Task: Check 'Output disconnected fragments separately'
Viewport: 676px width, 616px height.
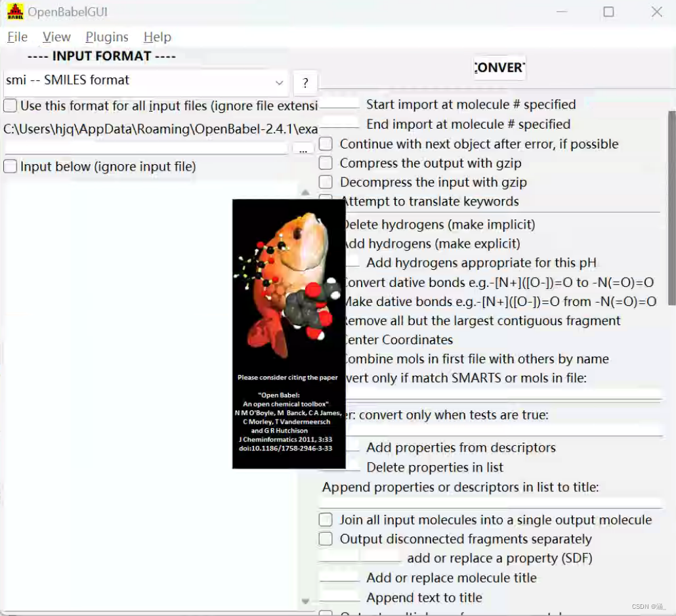Action: [x=326, y=539]
